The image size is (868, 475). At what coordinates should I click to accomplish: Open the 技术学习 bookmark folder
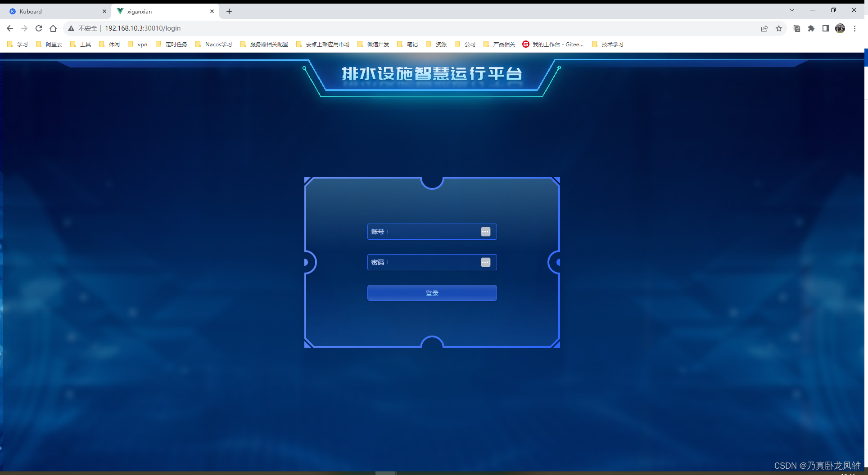[x=608, y=44]
